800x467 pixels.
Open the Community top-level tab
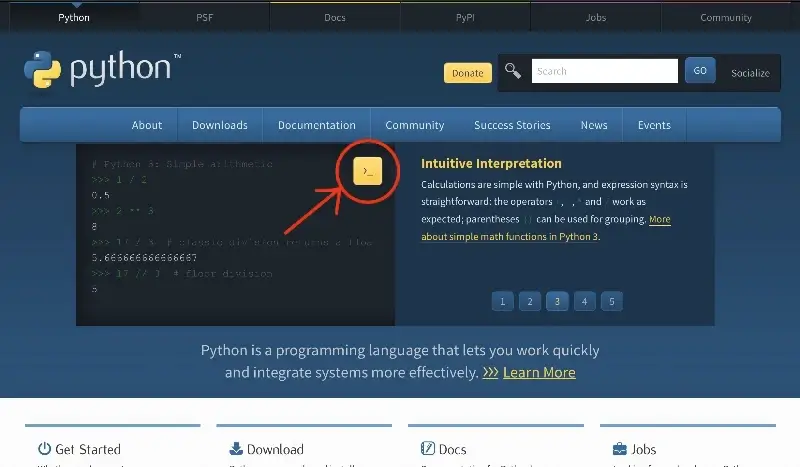(726, 17)
